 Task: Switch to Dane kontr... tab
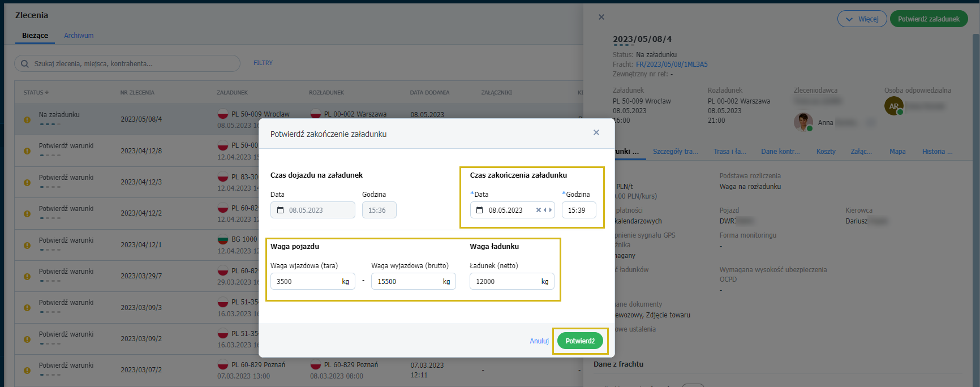780,152
